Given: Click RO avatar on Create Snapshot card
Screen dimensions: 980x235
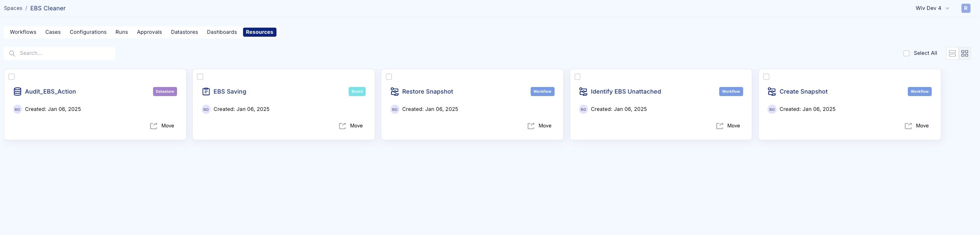Looking at the screenshot, I should tap(772, 109).
